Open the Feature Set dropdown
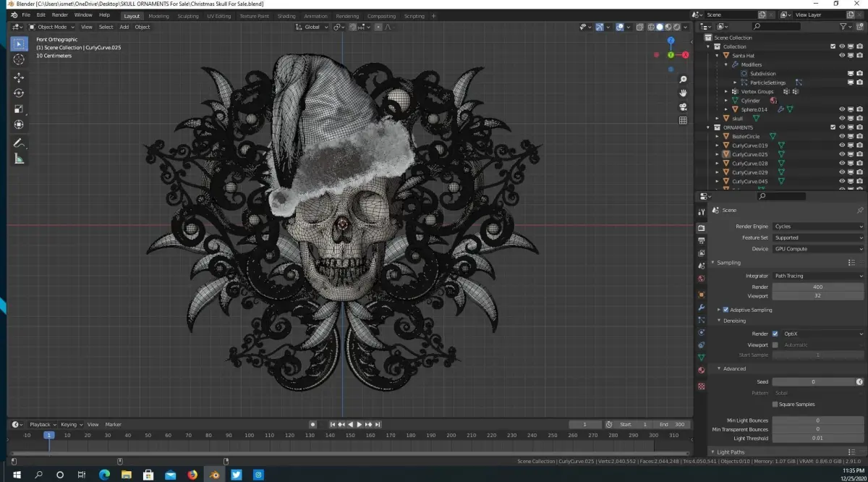 coord(818,237)
